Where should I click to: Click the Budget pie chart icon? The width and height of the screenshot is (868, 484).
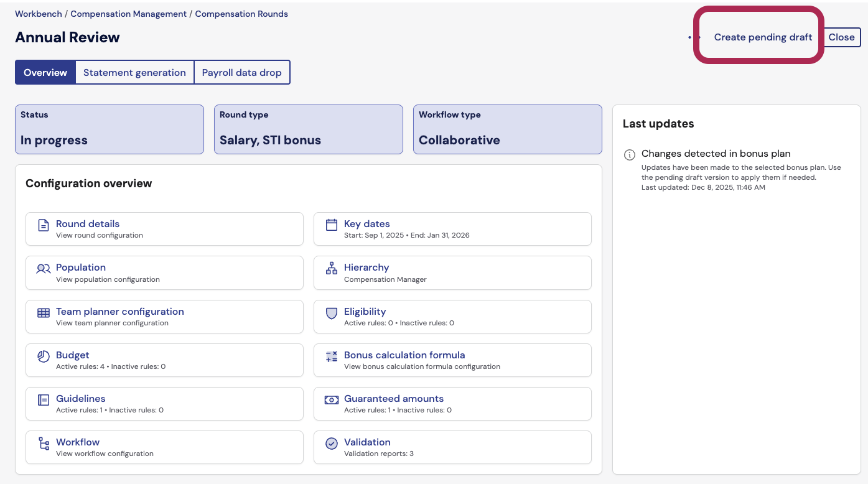coord(44,356)
